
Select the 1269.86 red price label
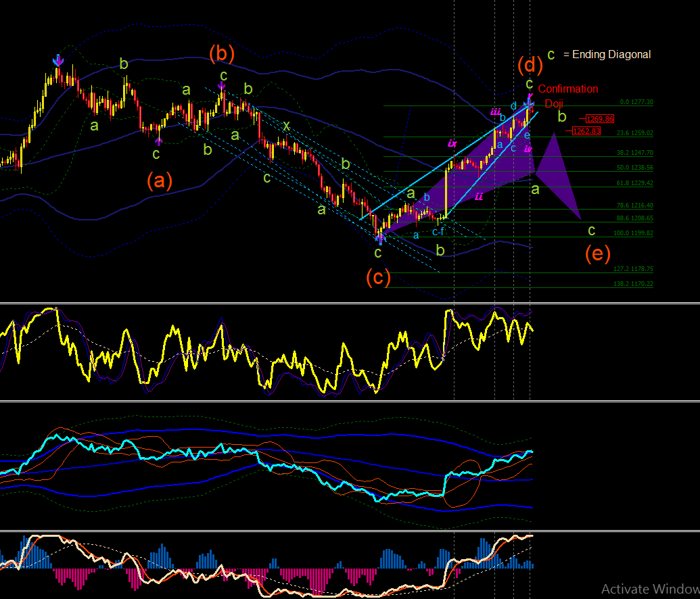[x=600, y=119]
